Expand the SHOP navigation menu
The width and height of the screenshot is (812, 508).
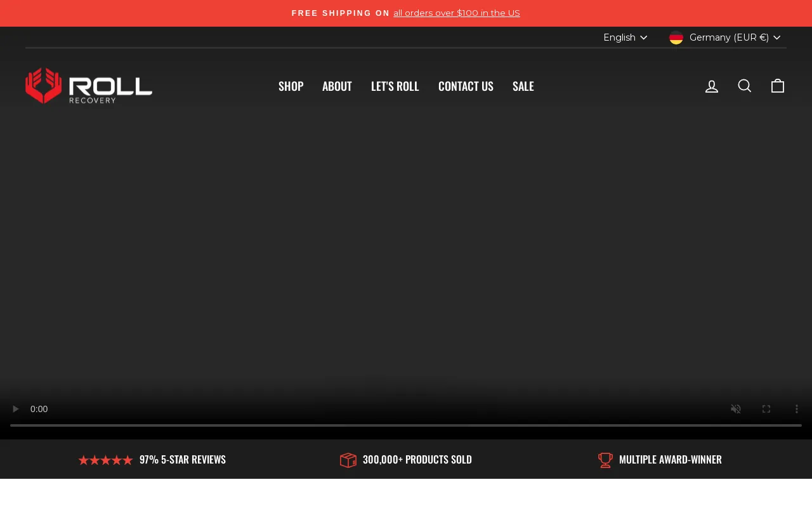pos(291,85)
